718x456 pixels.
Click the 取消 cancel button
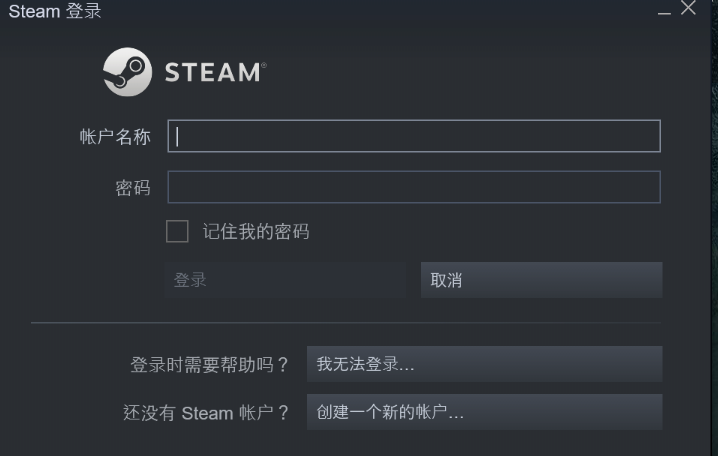(x=541, y=280)
